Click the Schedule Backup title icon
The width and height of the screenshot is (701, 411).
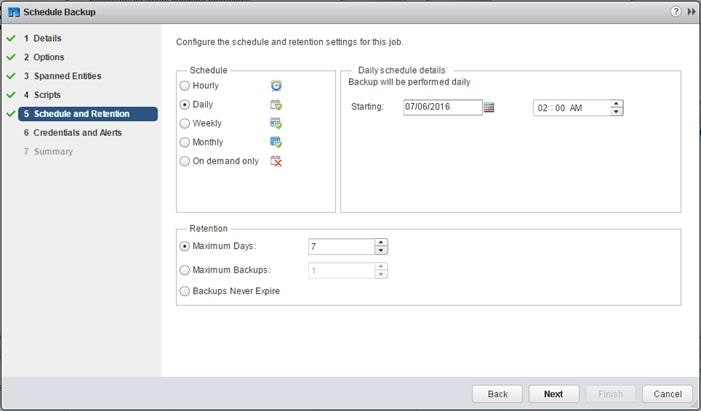coord(14,13)
